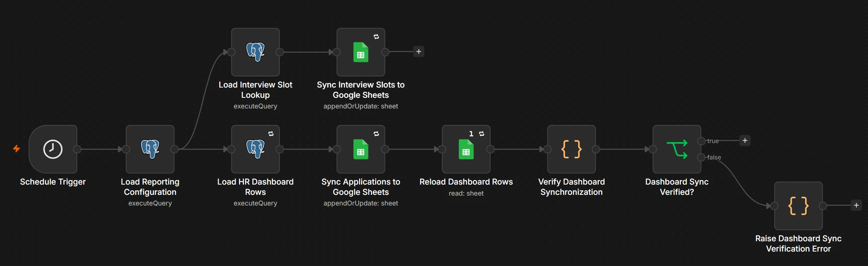Click retry icon on Sync Interview Slots node
This screenshot has width=868, height=266.
click(376, 37)
